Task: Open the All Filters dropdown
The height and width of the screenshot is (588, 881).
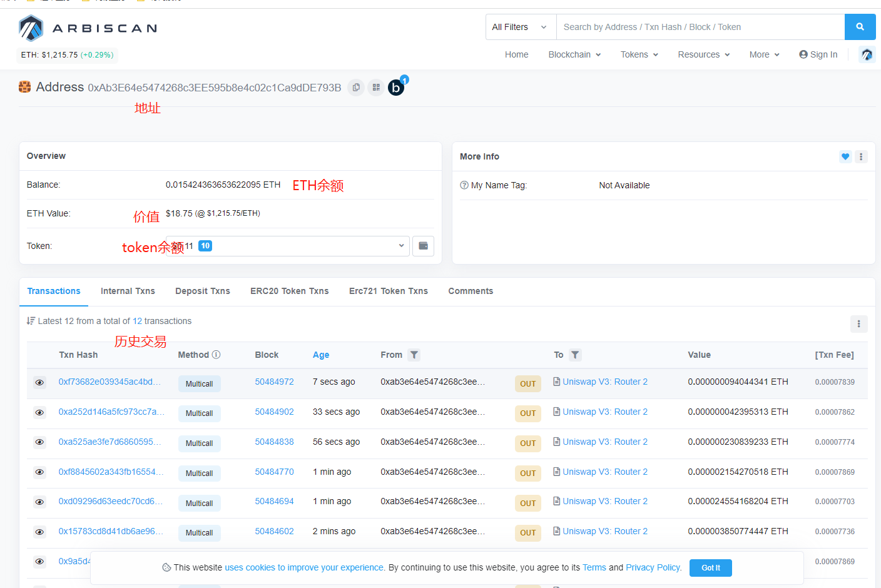Action: coord(520,27)
